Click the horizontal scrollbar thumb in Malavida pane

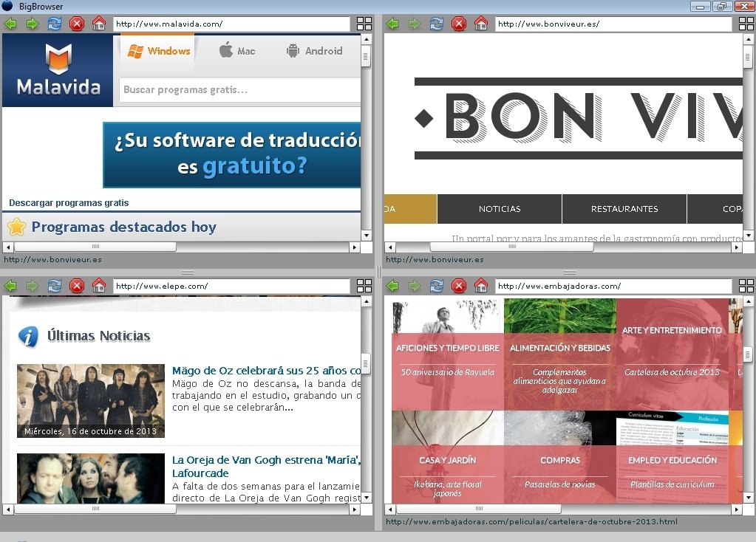pos(95,247)
